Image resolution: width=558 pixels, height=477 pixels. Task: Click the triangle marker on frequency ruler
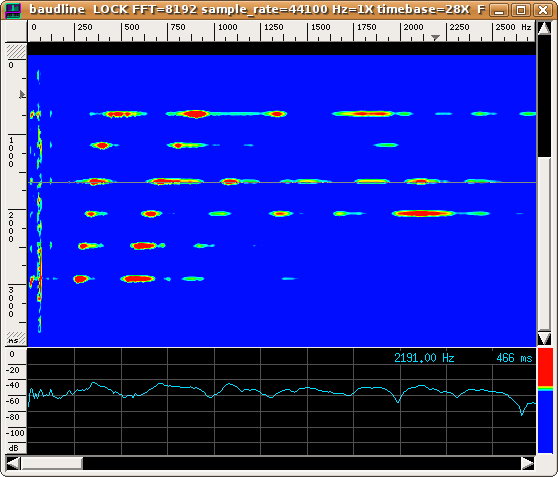[435, 37]
